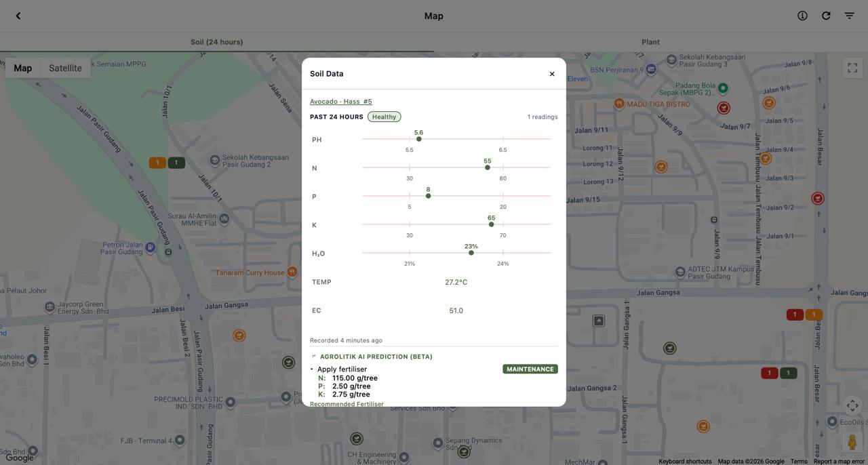
Task: Click the Healthy status badge
Action: [384, 117]
